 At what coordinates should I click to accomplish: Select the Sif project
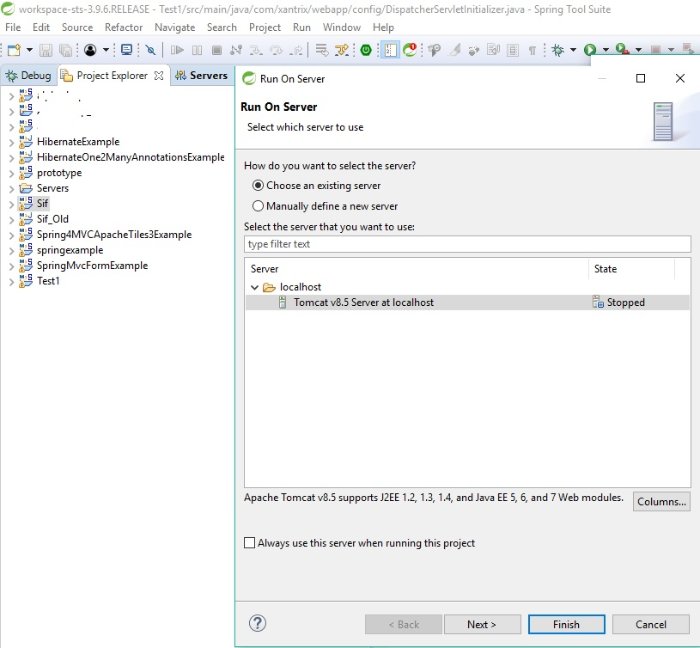tap(42, 204)
